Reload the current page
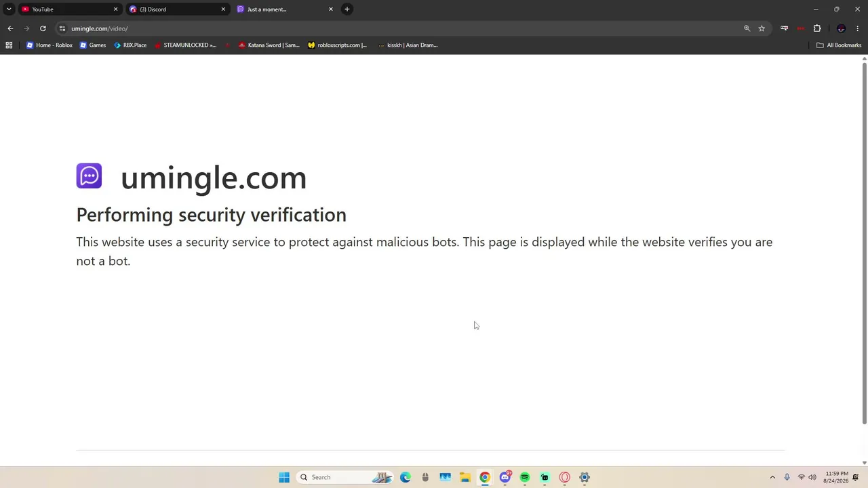The width and height of the screenshot is (868, 488). (x=43, y=28)
